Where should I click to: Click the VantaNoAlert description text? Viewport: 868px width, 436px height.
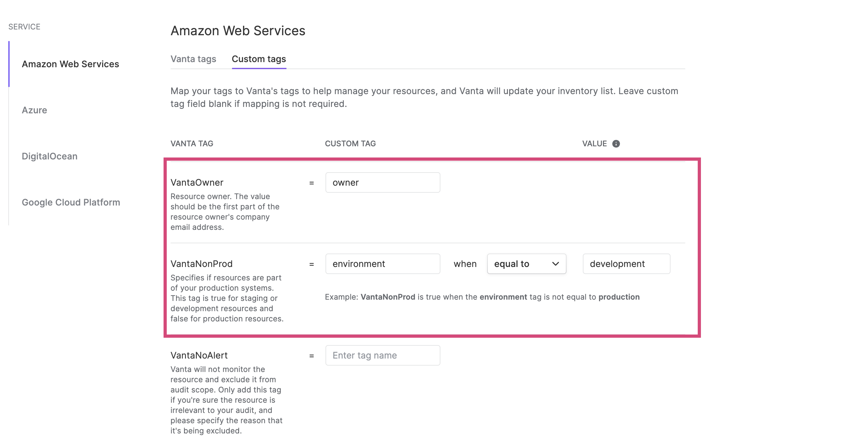point(226,400)
